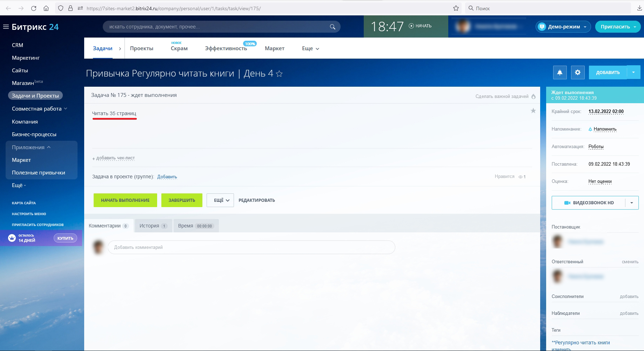Click the user avatar in header
Screen dimensions: 644x351
[463, 26]
